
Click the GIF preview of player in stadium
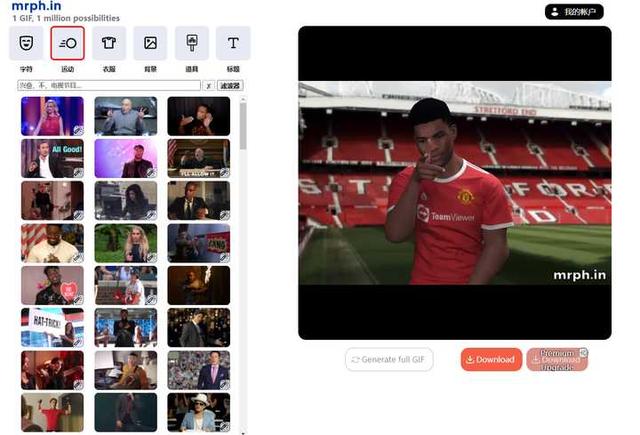click(x=455, y=183)
